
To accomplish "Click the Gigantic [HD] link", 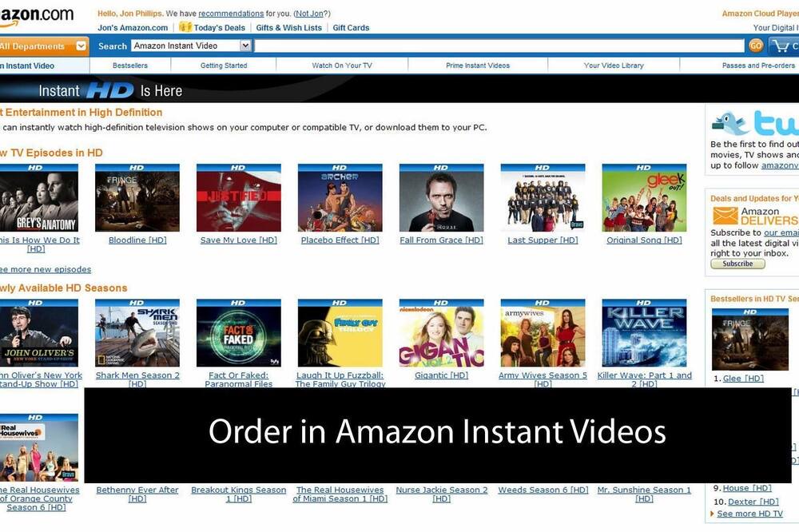I will [x=441, y=375].
